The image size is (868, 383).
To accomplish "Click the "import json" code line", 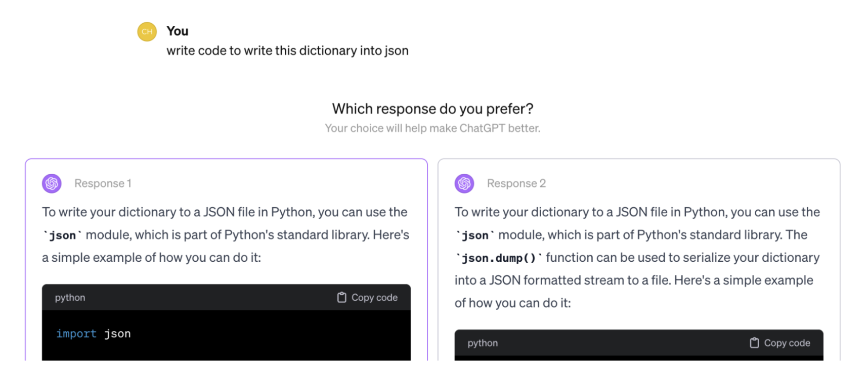I will [94, 334].
